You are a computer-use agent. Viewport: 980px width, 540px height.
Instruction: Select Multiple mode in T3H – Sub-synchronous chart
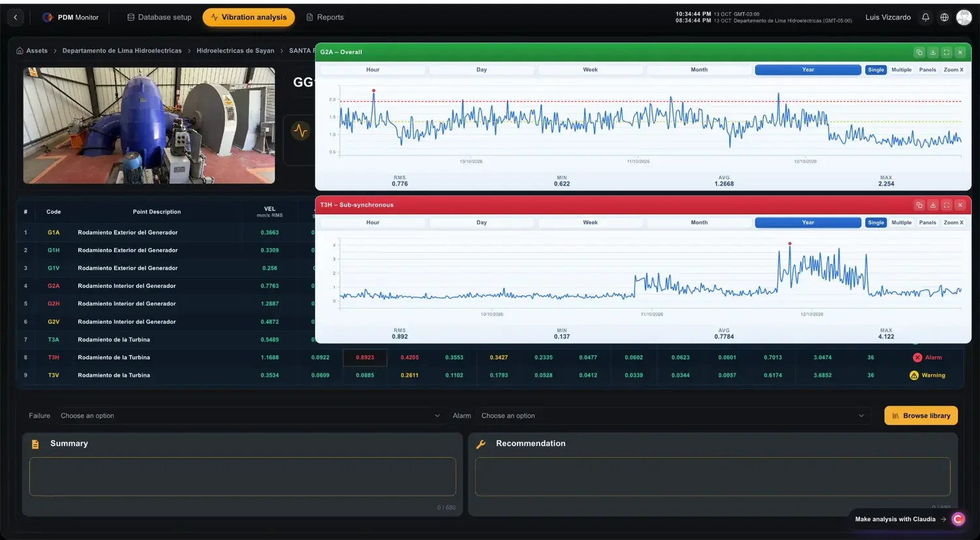pos(902,223)
